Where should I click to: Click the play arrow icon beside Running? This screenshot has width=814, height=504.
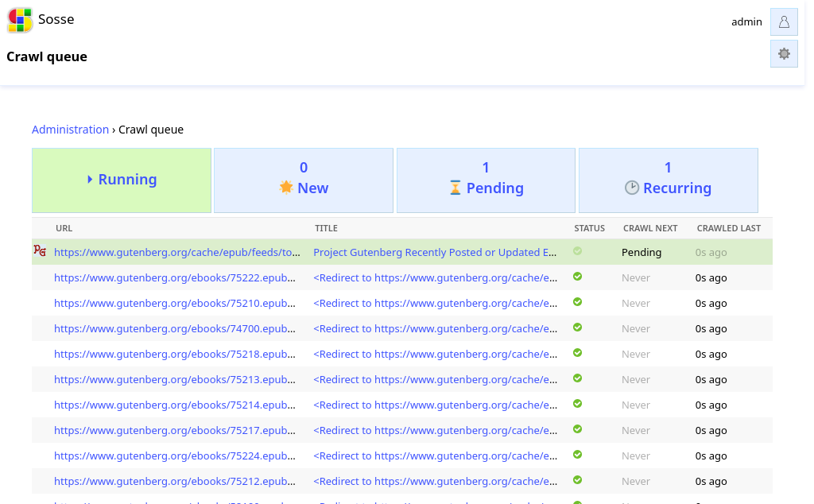[x=90, y=179]
